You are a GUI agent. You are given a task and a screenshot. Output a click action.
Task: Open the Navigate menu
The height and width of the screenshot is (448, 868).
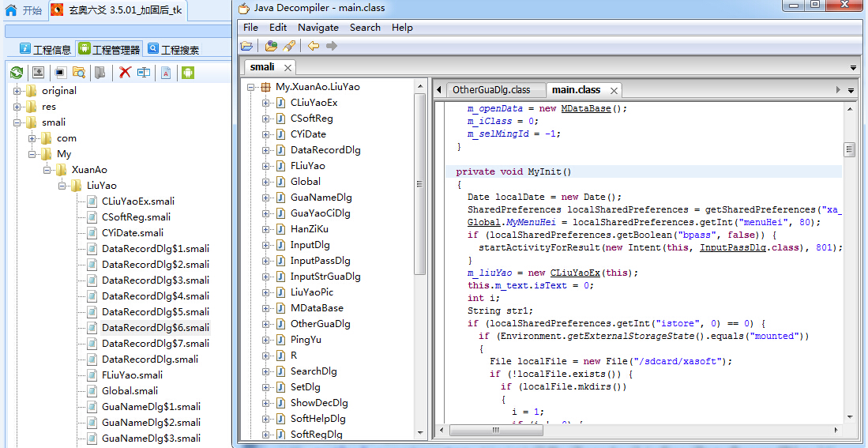[x=318, y=27]
